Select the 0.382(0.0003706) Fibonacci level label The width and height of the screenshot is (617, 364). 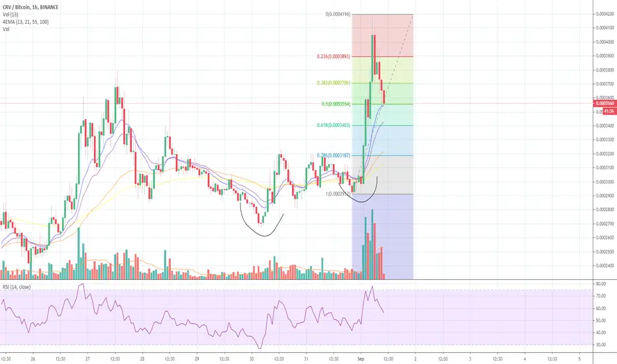[x=333, y=83]
